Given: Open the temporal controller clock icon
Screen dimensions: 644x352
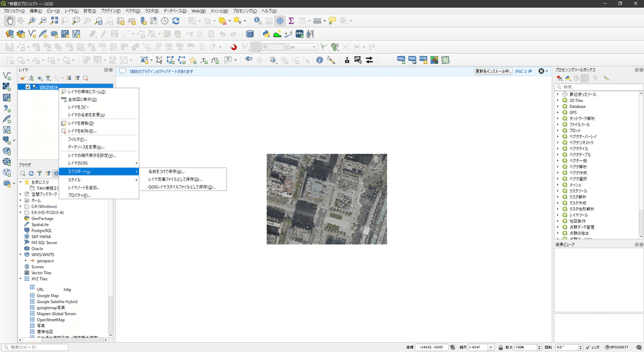Looking at the screenshot, I should pos(164,21).
